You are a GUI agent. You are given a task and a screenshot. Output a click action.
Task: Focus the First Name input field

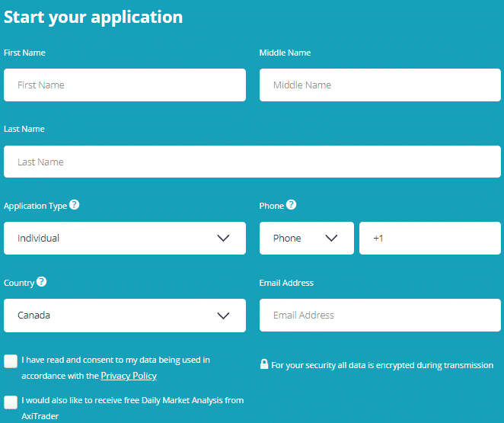click(x=125, y=85)
